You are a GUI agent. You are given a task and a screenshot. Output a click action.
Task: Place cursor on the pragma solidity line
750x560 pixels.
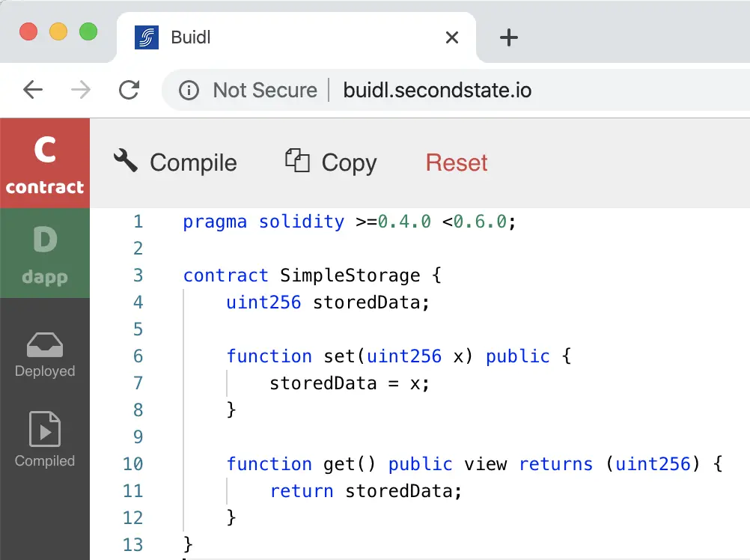pyautogui.click(x=350, y=222)
